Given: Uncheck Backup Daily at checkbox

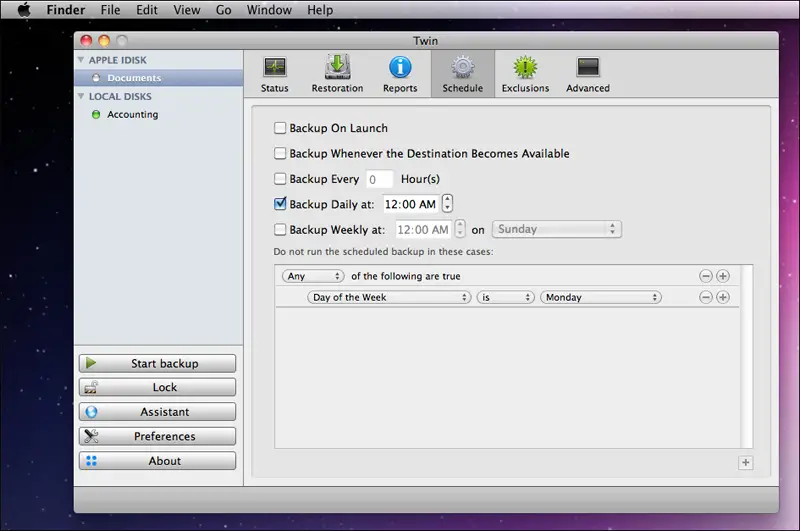Looking at the screenshot, I should coord(280,204).
